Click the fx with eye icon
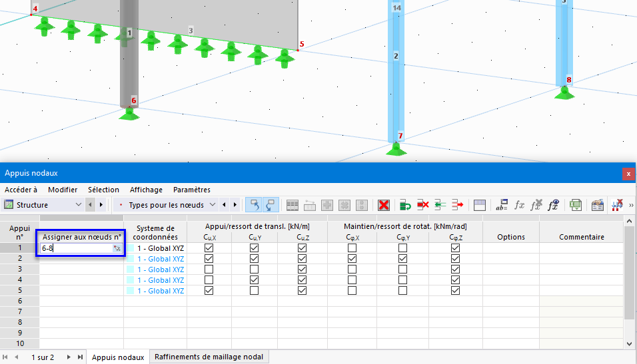637x364 pixels. pyautogui.click(x=553, y=205)
